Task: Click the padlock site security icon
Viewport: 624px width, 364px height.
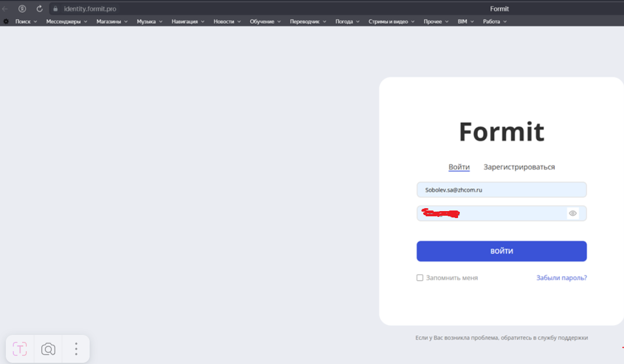Action: point(55,9)
